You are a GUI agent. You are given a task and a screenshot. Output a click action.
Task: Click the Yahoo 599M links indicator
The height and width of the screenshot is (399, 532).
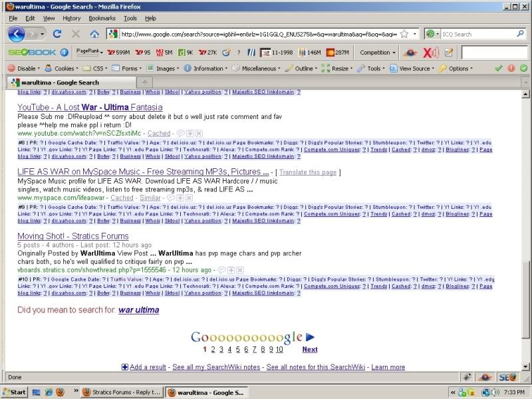[118, 53]
